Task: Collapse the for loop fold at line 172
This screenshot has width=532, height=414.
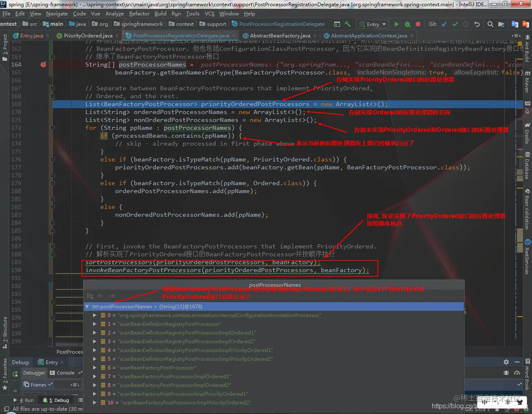Action: (x=53, y=128)
